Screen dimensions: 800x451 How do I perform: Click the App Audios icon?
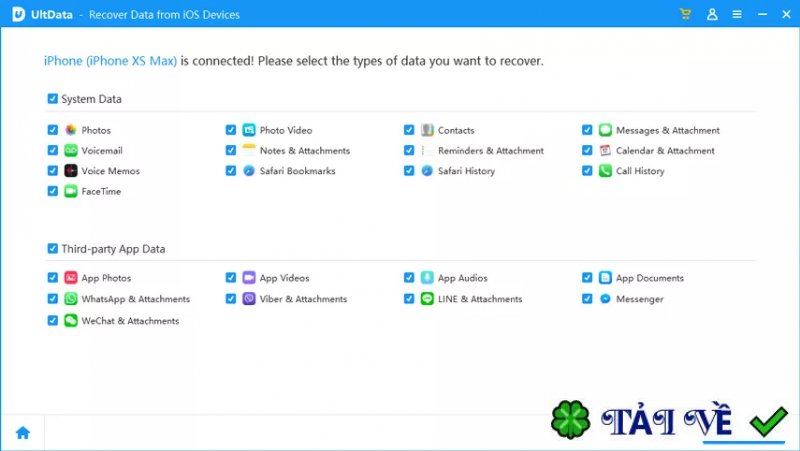pyautogui.click(x=427, y=278)
